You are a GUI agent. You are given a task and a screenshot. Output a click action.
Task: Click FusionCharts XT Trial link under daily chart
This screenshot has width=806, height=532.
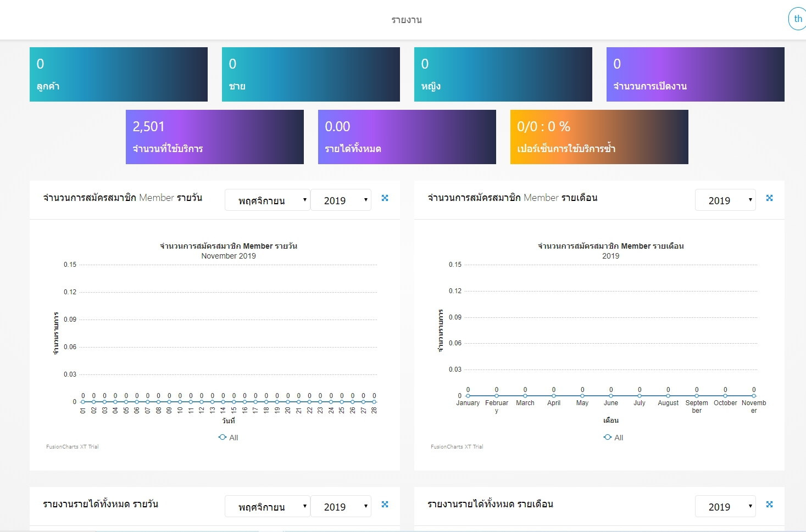coord(73,447)
